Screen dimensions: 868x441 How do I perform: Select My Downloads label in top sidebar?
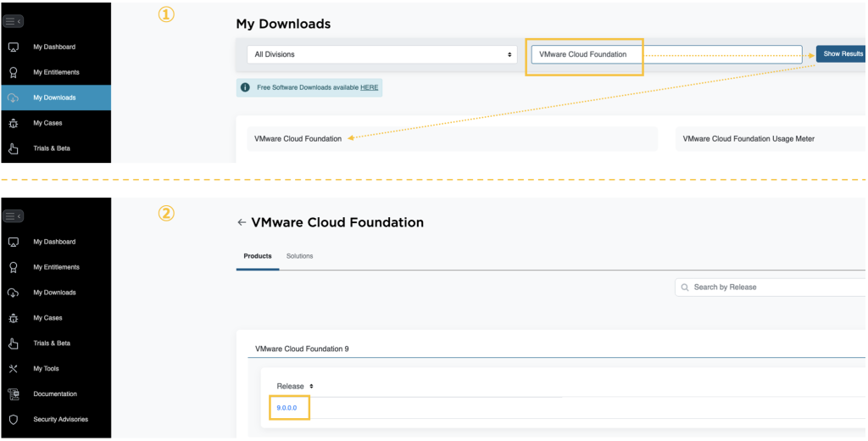coord(54,98)
